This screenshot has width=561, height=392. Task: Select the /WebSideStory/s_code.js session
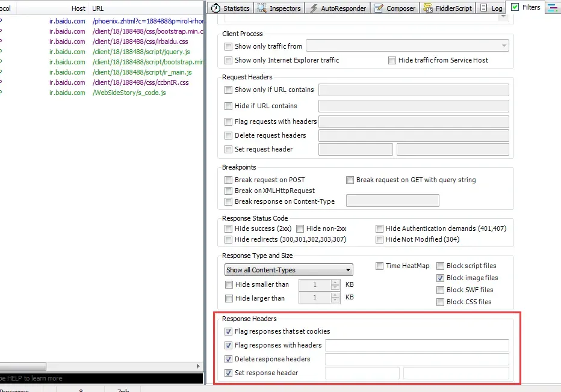[129, 93]
